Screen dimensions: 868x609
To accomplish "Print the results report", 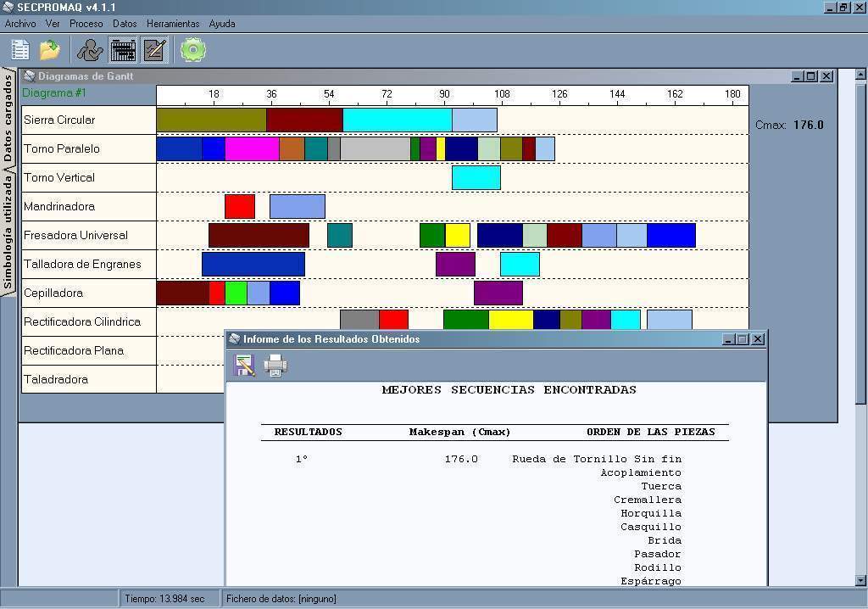I will [275, 366].
